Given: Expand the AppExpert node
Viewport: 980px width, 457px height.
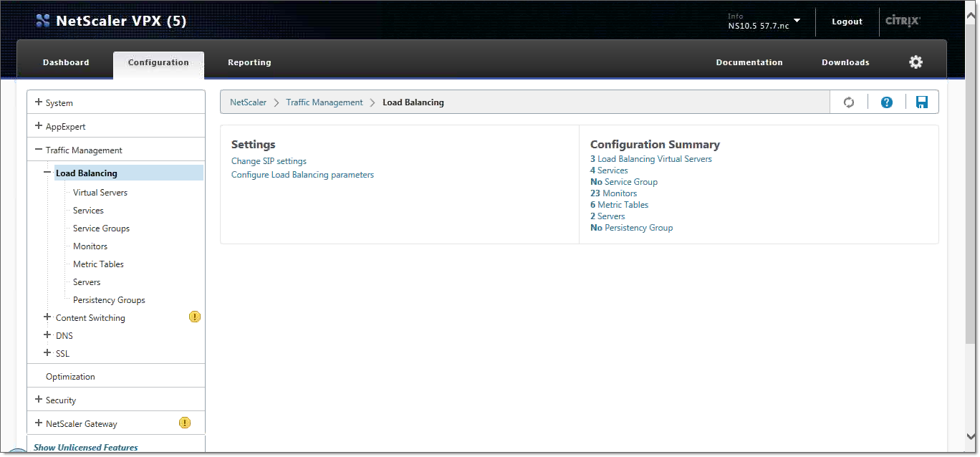Looking at the screenshot, I should coord(39,126).
